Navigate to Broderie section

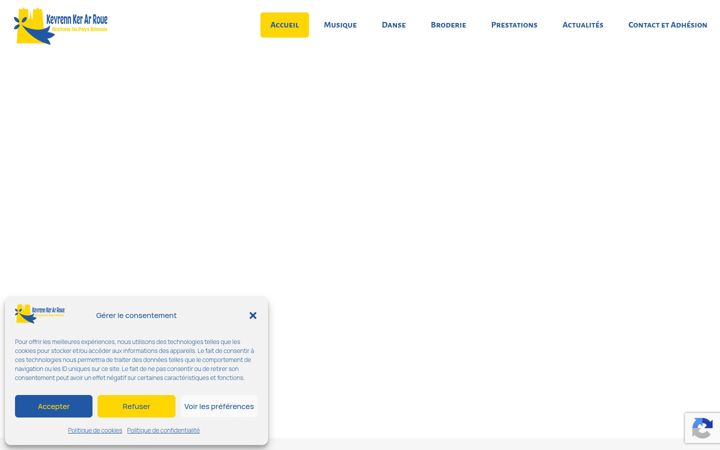pyautogui.click(x=448, y=25)
